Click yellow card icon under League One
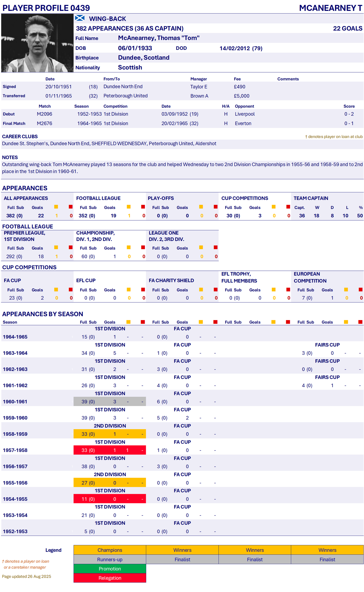The height and width of the screenshot is (592, 364). coord(201,247)
